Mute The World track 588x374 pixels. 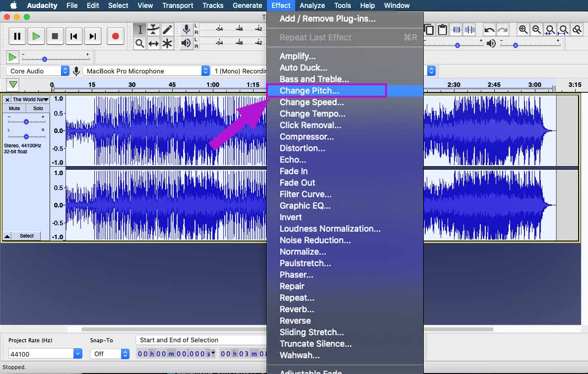click(14, 108)
